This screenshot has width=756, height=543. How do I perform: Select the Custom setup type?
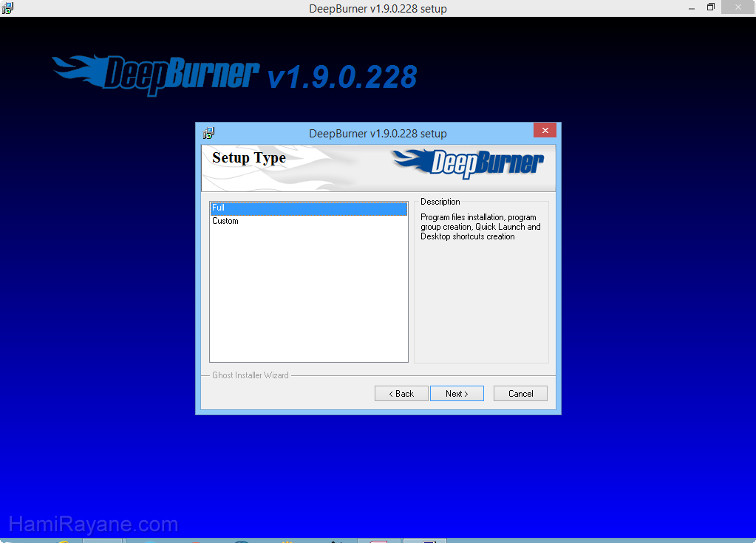coord(309,221)
